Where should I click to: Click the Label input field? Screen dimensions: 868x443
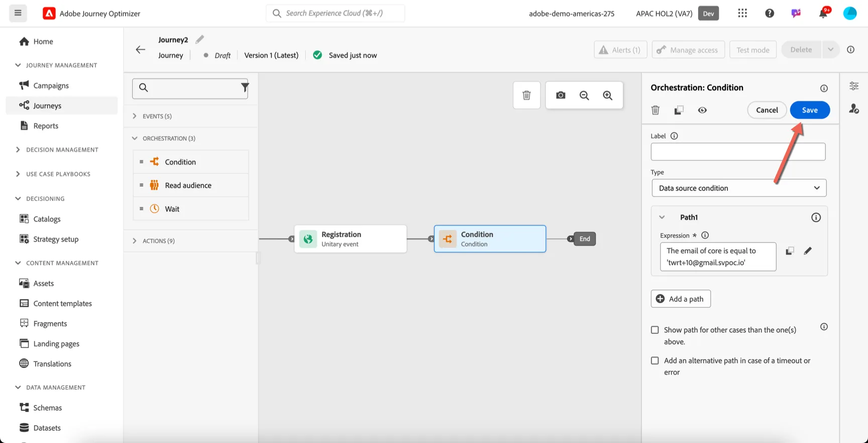tap(738, 152)
